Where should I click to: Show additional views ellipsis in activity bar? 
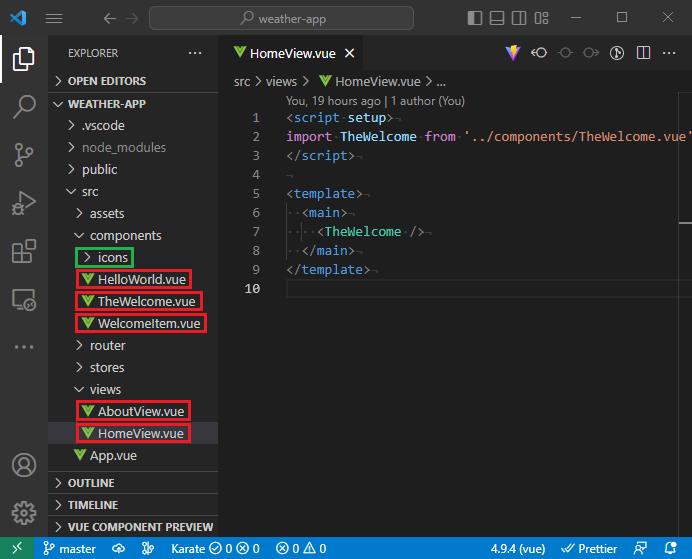coord(23,347)
